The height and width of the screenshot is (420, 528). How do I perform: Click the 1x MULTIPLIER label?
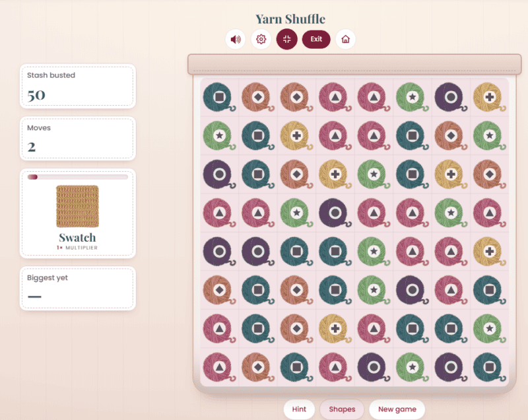pos(77,248)
